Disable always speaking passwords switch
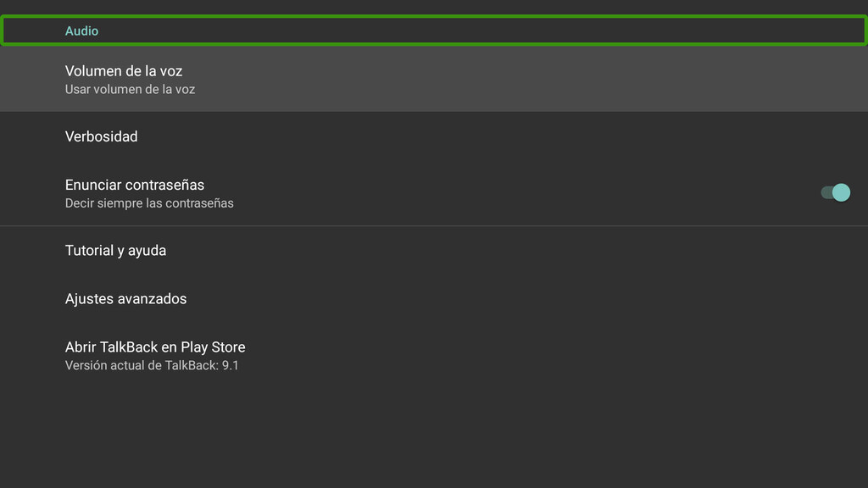This screenshot has height=488, width=868. click(835, 193)
